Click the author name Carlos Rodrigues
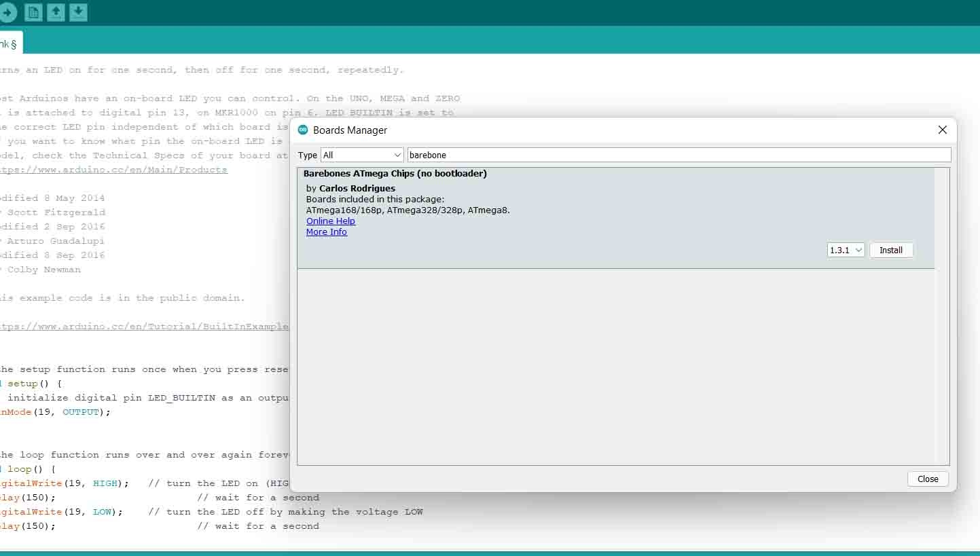Image resolution: width=980 pixels, height=556 pixels. pyautogui.click(x=357, y=188)
